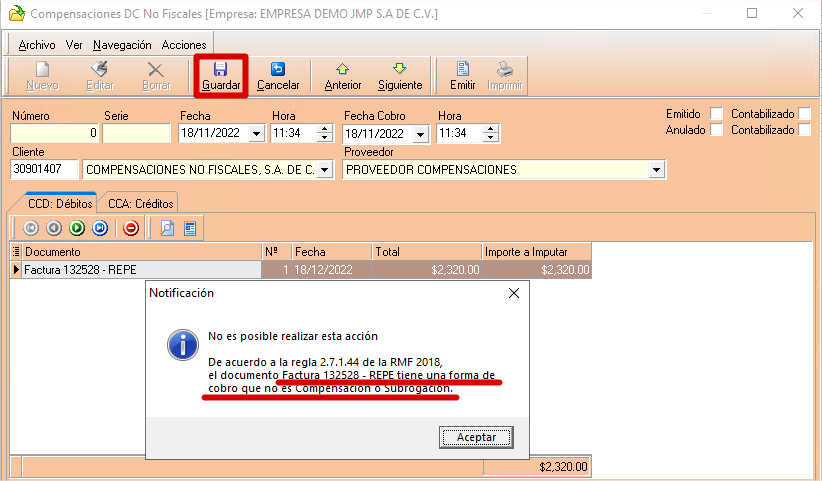Screen dimensions: 822x481
Task: Click the Emitir document icon
Action: [x=462, y=69]
